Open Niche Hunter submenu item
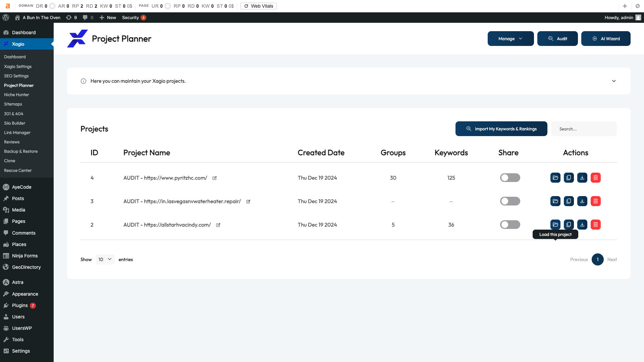 pos(16,95)
